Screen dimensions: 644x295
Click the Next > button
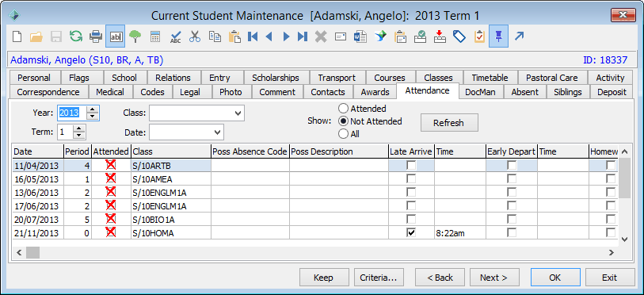pyautogui.click(x=494, y=278)
